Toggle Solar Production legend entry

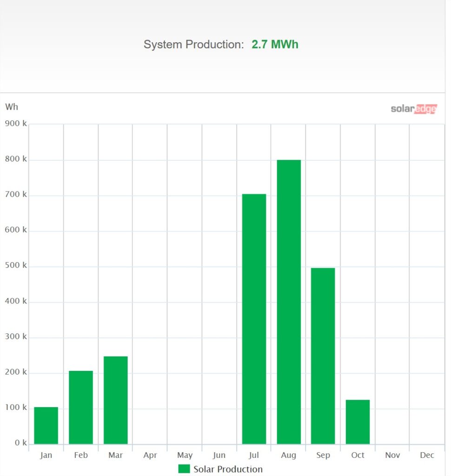[x=220, y=469]
